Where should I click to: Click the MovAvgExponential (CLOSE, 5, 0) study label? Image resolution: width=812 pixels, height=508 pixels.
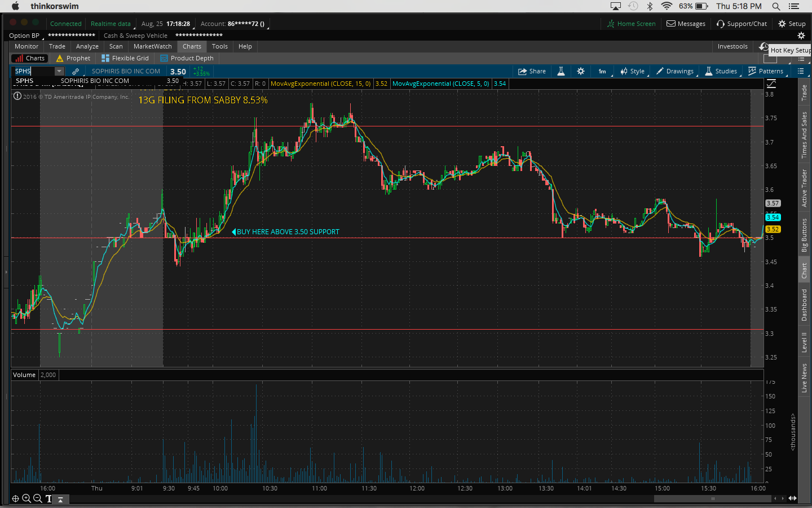(x=441, y=84)
